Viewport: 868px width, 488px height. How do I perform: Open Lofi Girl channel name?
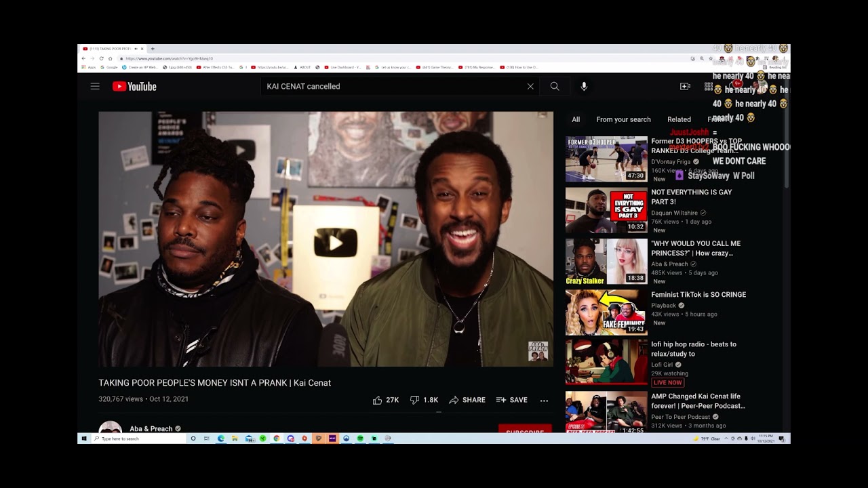663,365
